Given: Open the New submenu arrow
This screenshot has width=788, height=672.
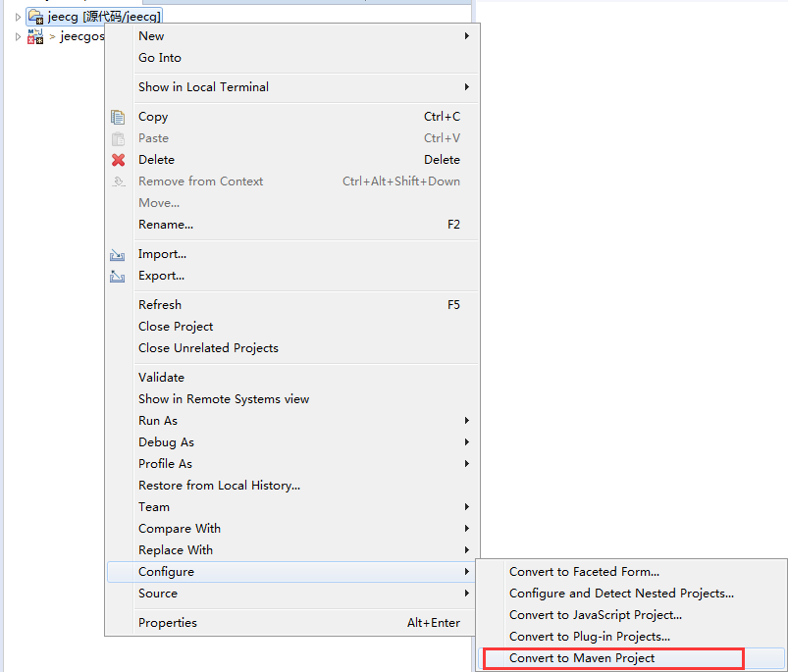Looking at the screenshot, I should [467, 35].
